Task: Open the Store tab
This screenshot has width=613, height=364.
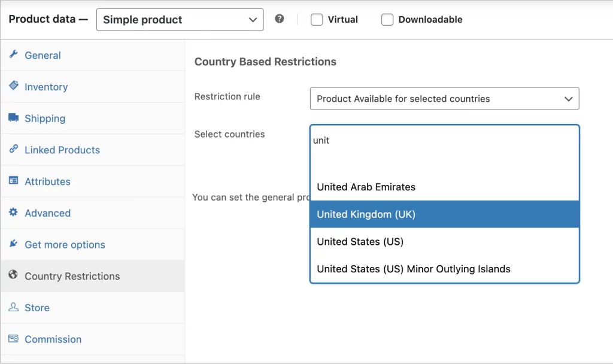Action: pos(37,308)
